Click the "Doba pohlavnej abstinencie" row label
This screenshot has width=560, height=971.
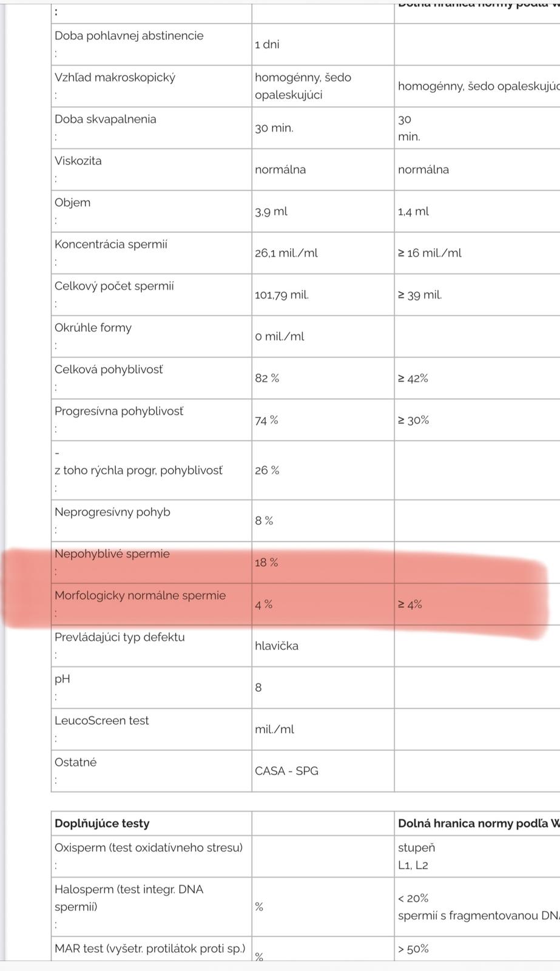pos(129,36)
